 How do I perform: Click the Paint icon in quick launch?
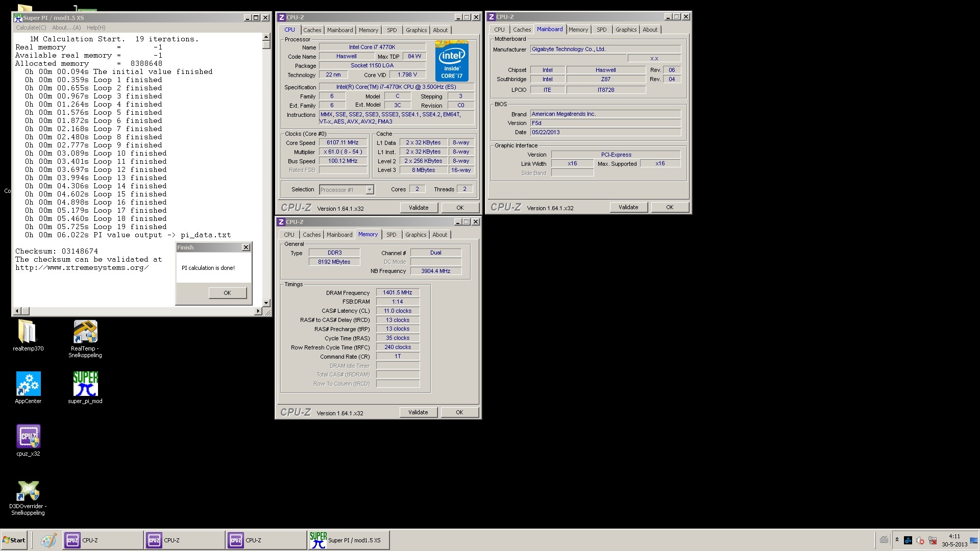[48, 540]
